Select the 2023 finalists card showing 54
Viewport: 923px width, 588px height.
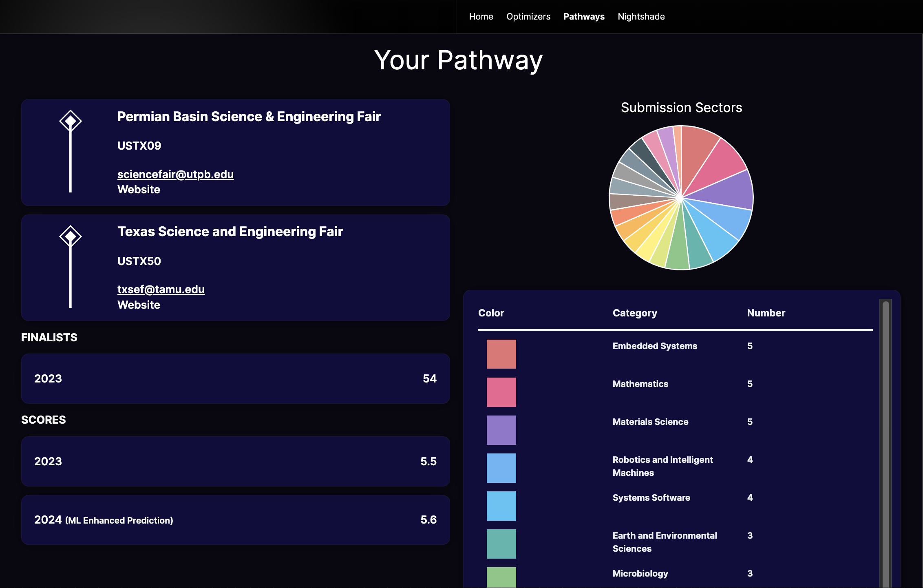click(236, 379)
